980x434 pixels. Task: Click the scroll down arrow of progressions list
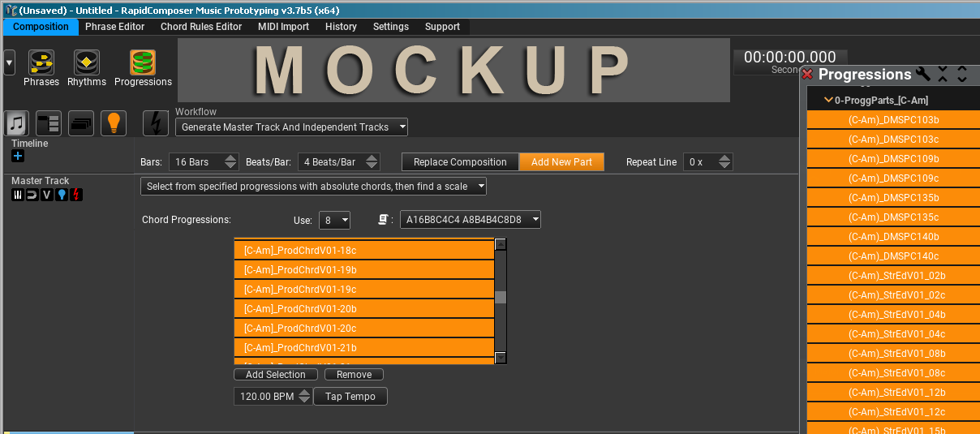tap(501, 358)
